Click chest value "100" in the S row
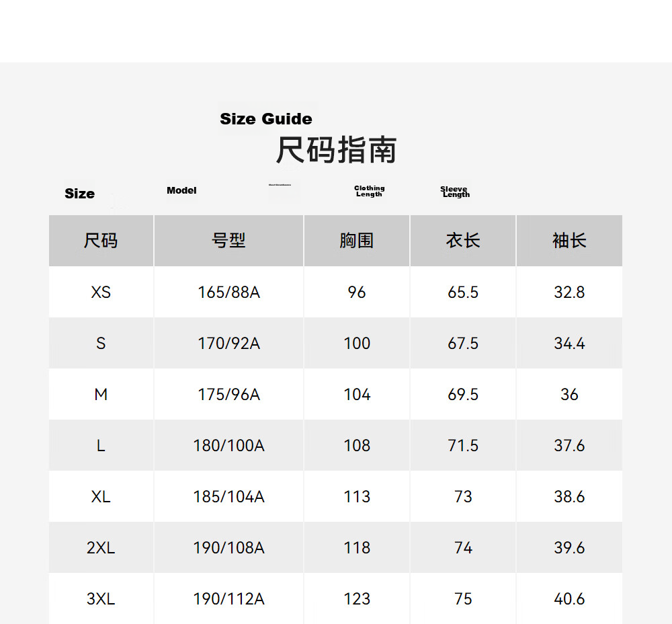 [357, 343]
